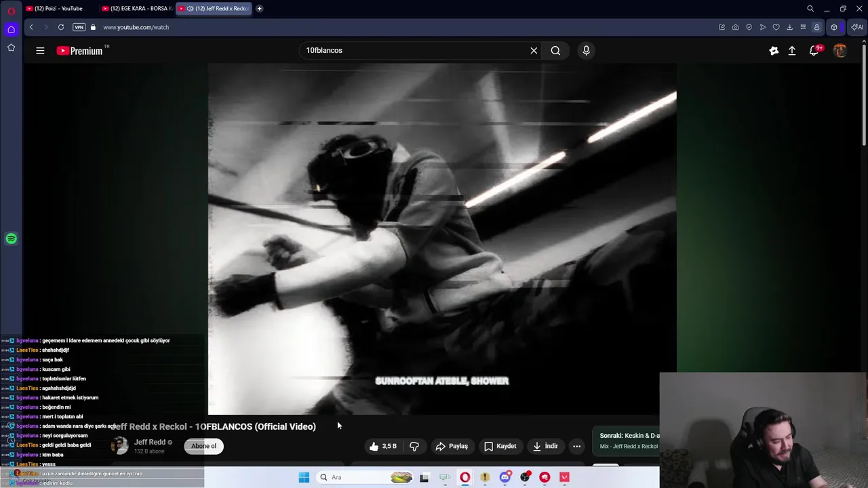Viewport: 868px width, 488px height.
Task: Click the upload arrow icon in YouTube header
Action: click(x=792, y=50)
